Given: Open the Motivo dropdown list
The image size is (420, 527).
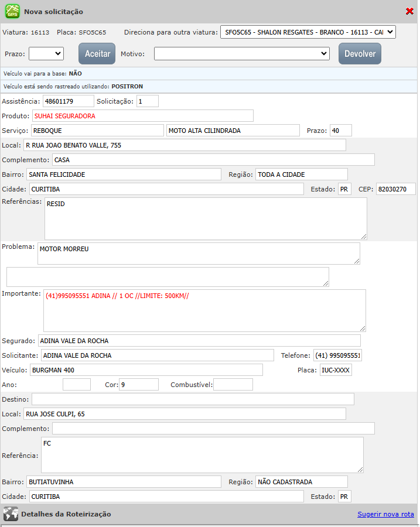Looking at the screenshot, I should click(242, 53).
